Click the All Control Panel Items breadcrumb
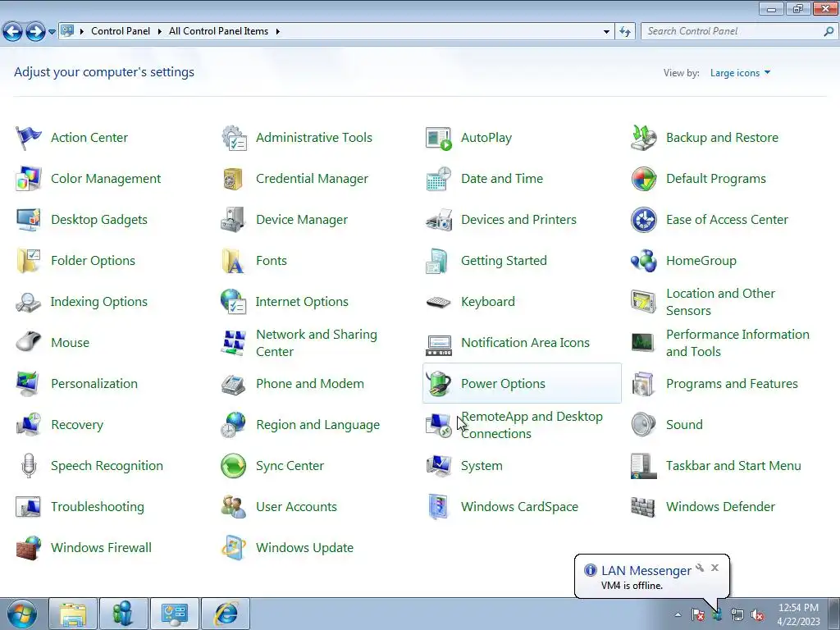 (x=218, y=31)
